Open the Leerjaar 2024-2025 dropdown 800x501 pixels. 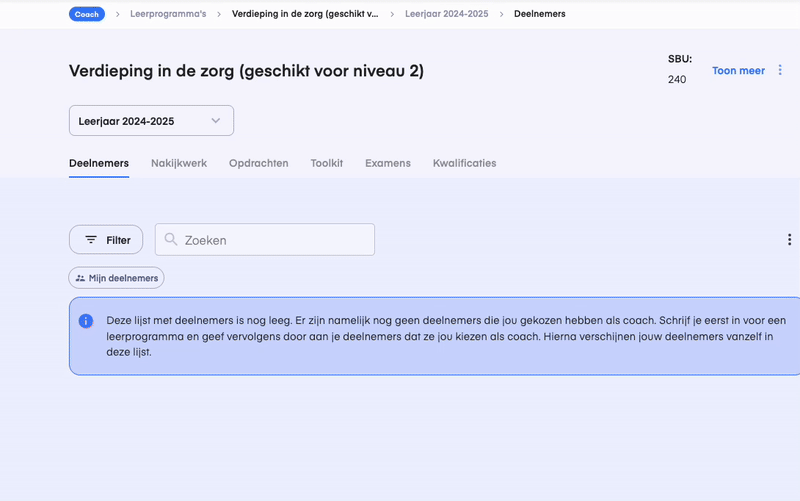(x=152, y=121)
